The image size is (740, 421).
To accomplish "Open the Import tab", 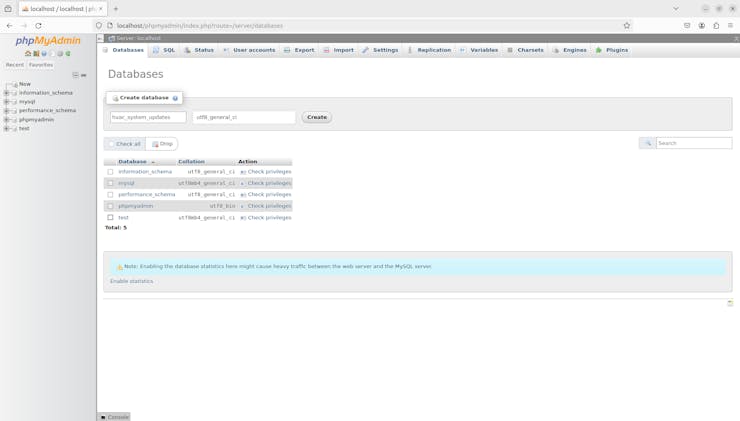I will pos(338,50).
